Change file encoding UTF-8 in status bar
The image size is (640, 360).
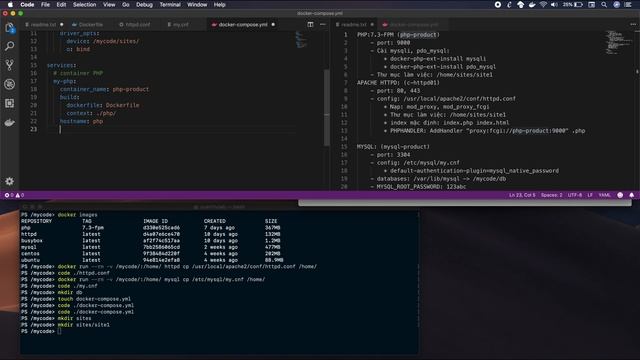(x=575, y=195)
